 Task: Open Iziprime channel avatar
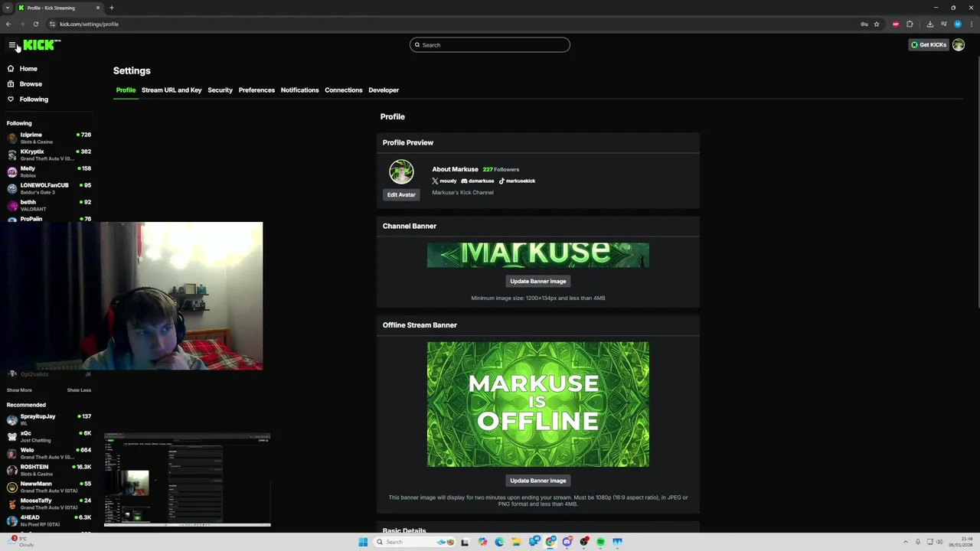click(12, 138)
